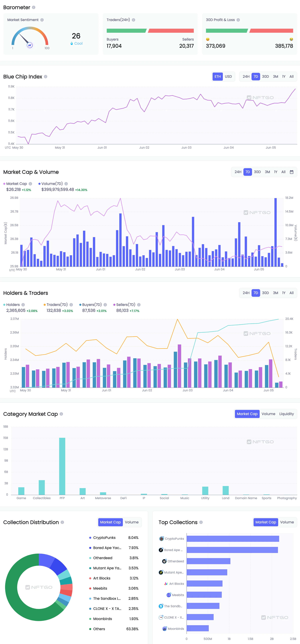Image resolution: width=300 pixels, height=644 pixels.
Task: Click the Meebits bar in Top Collections
Action: click(204, 595)
